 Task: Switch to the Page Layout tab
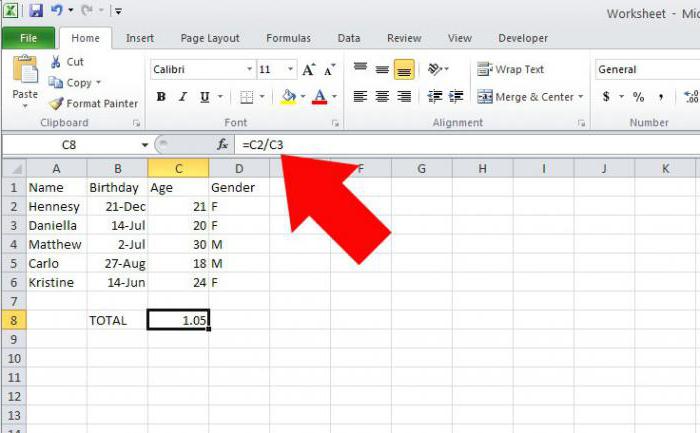[210, 38]
